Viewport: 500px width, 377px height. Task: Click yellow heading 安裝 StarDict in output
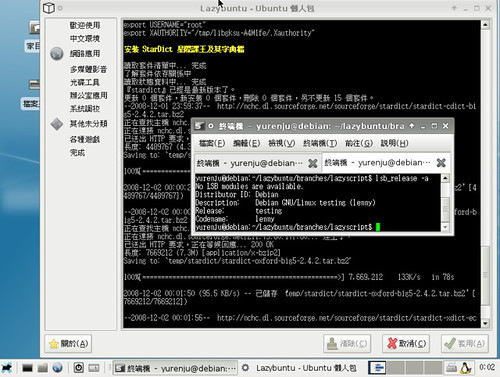click(184, 49)
